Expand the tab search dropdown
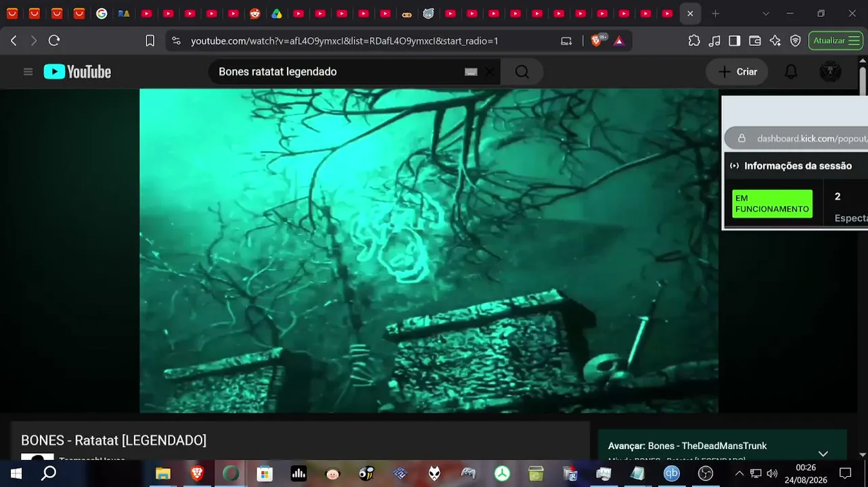Viewport: 868px width, 487px height. point(766,14)
